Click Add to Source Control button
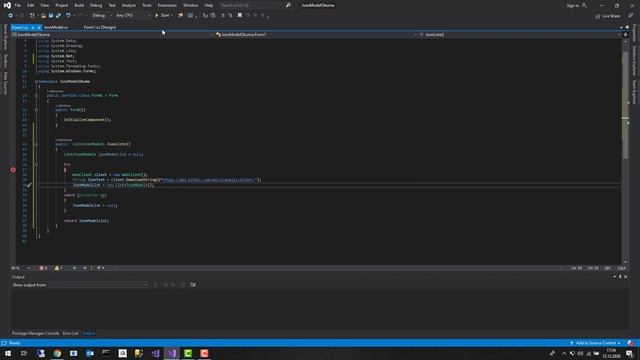Screen dimensions: 640x360 595,343
